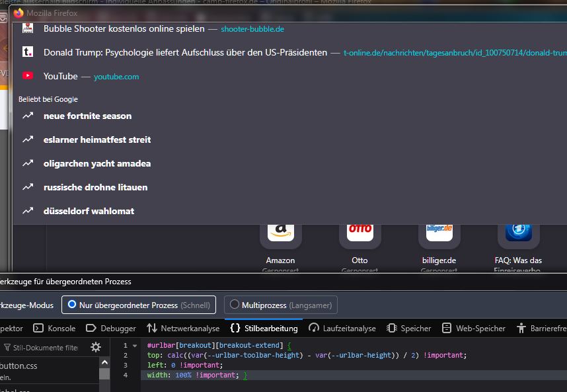Screen dimensions: 567x392
Task: Switch to the Konsole tab
Action: 55,328
